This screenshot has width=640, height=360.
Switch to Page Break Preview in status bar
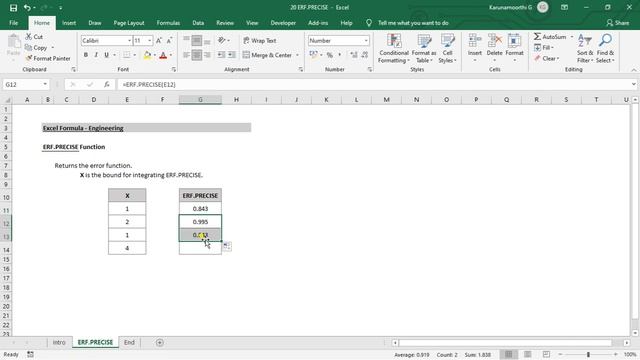tap(547, 355)
